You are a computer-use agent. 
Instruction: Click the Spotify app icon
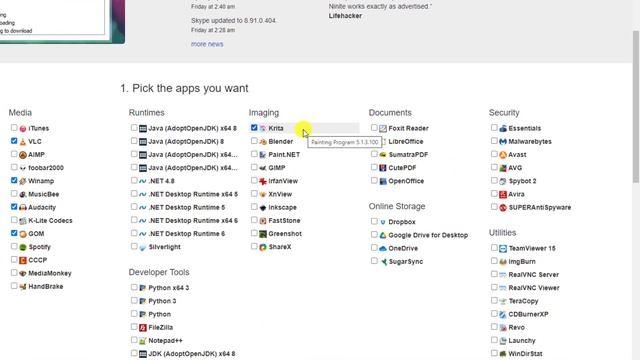23,247
